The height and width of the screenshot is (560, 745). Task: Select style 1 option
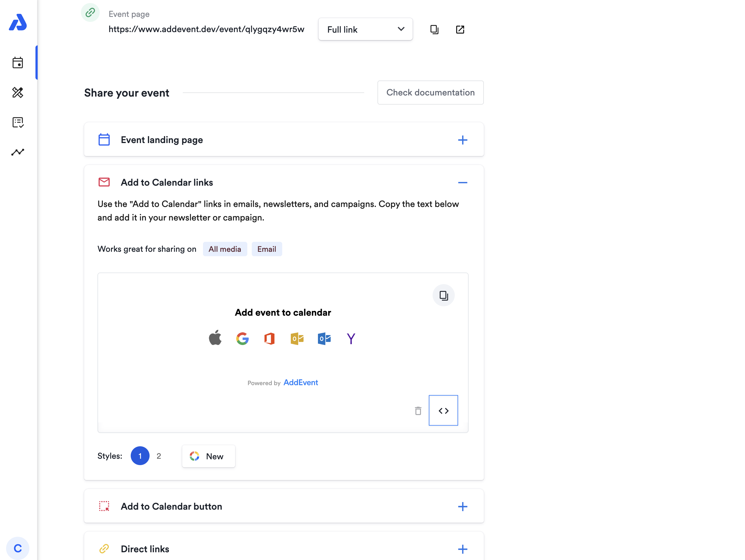[140, 456]
